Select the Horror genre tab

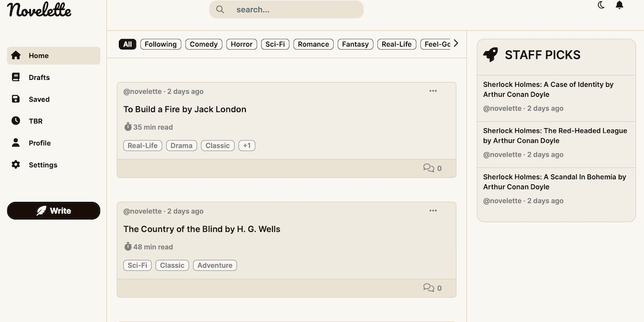pos(241,44)
